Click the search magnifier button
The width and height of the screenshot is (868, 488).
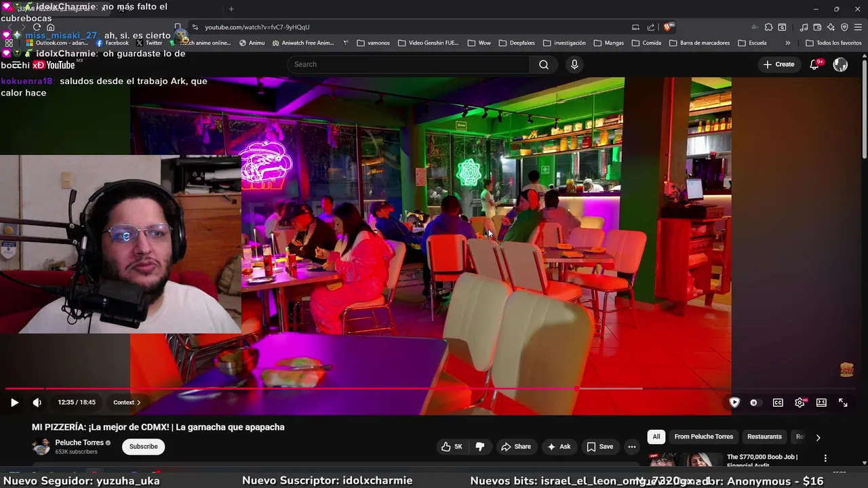tap(544, 64)
